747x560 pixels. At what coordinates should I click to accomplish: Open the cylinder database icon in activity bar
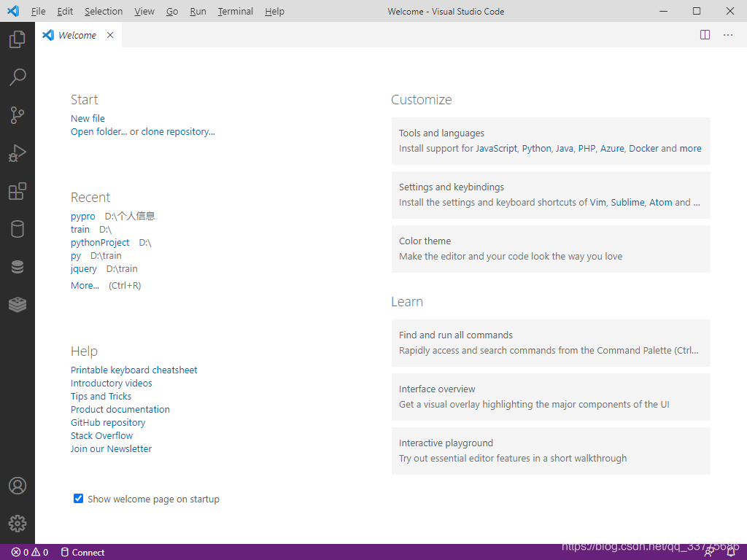click(18, 229)
